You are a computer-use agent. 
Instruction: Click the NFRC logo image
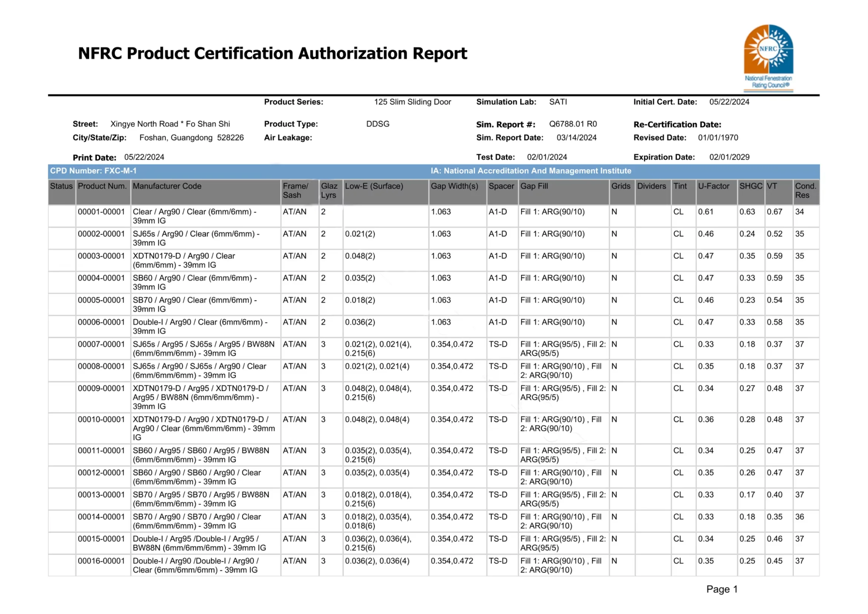click(768, 58)
